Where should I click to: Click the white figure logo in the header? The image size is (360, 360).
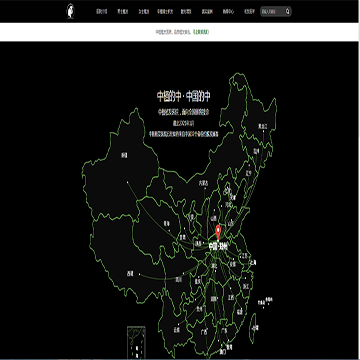(70, 11)
